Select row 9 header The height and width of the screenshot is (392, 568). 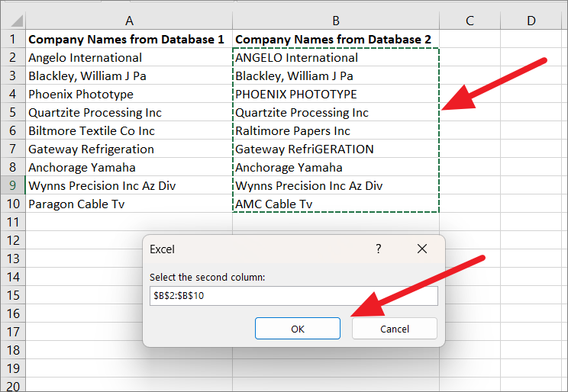coord(13,185)
